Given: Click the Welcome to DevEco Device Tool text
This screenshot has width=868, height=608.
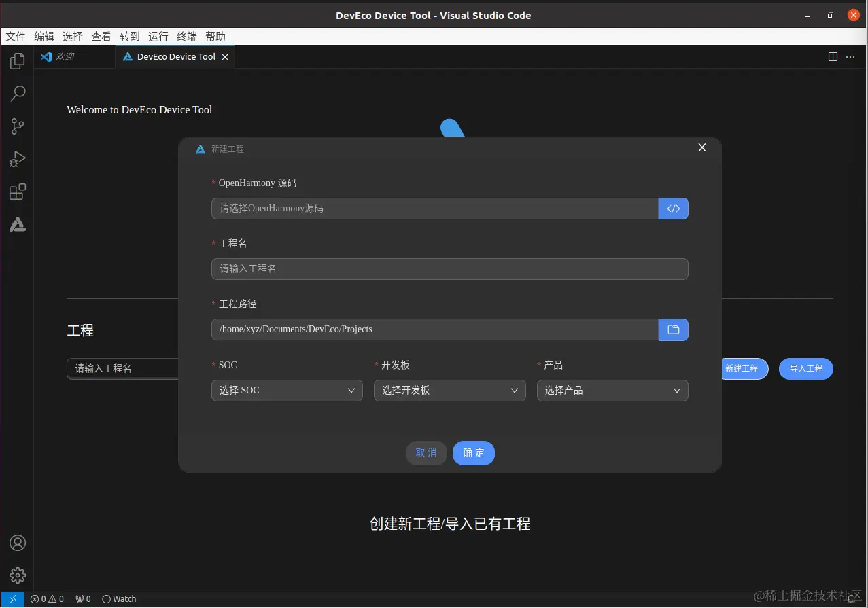Looking at the screenshot, I should 139,110.
